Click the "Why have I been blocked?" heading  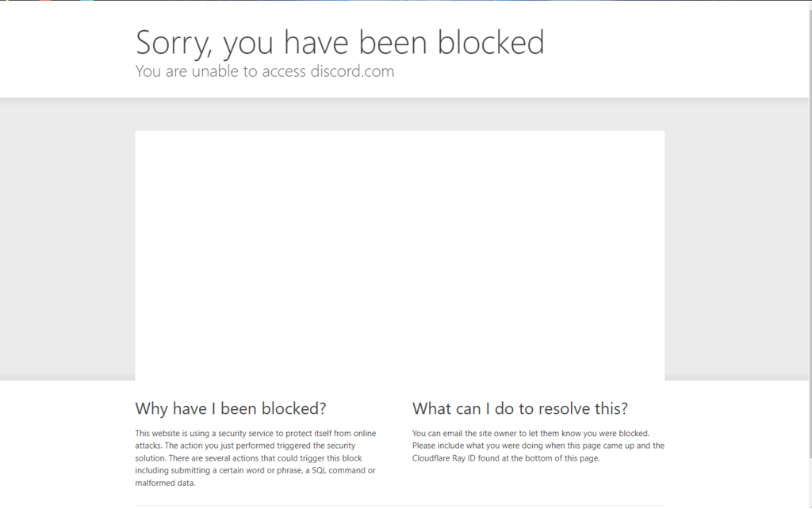(x=231, y=408)
